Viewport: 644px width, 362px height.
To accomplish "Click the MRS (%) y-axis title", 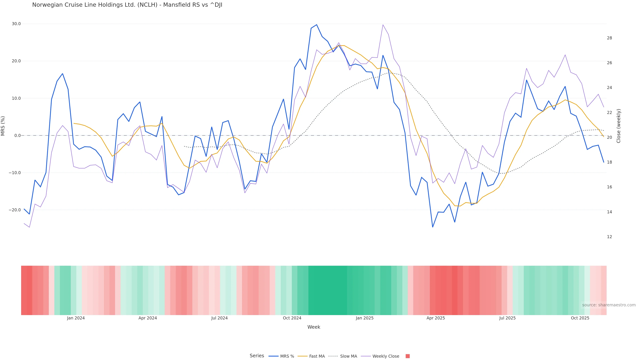I will (x=3, y=126).
